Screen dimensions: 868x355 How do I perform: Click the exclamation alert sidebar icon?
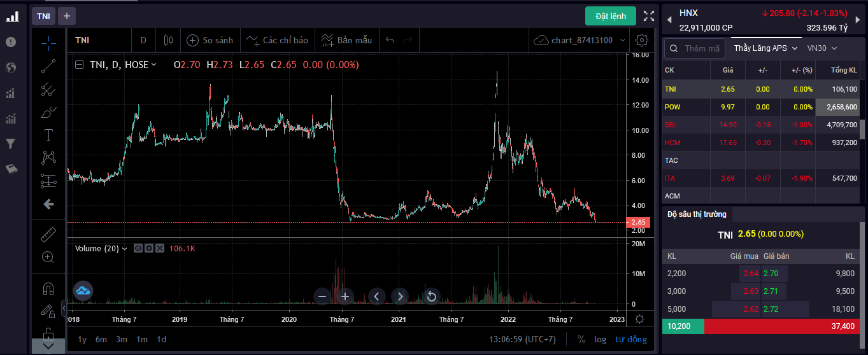click(10, 42)
